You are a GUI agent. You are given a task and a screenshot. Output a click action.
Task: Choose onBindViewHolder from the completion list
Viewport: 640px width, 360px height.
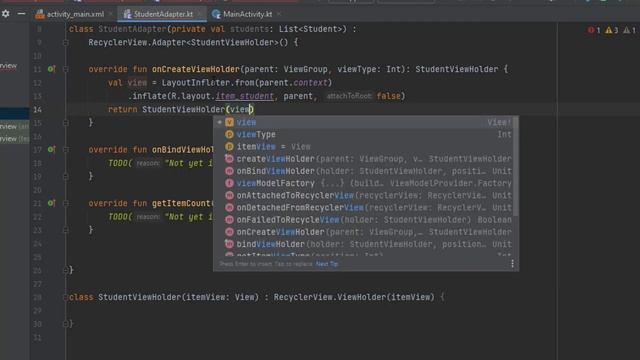point(364,171)
